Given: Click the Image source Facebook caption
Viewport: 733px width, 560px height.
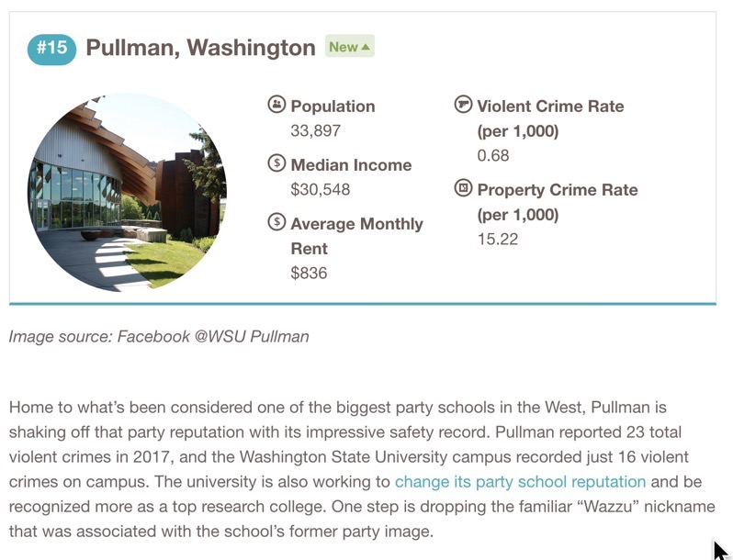Looking at the screenshot, I should click(x=159, y=336).
